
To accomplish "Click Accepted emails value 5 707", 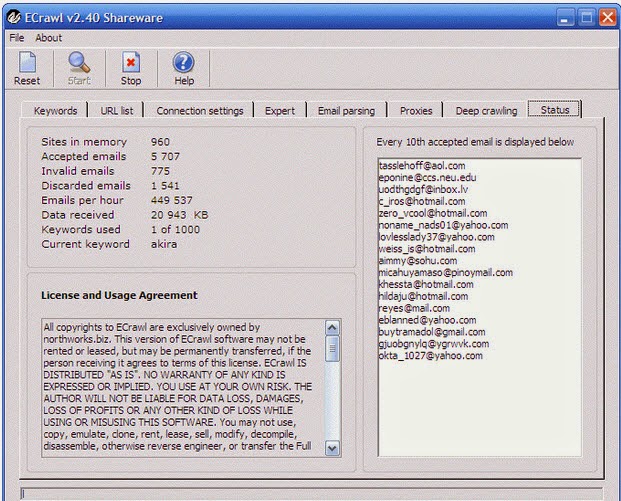I will 165,156.
